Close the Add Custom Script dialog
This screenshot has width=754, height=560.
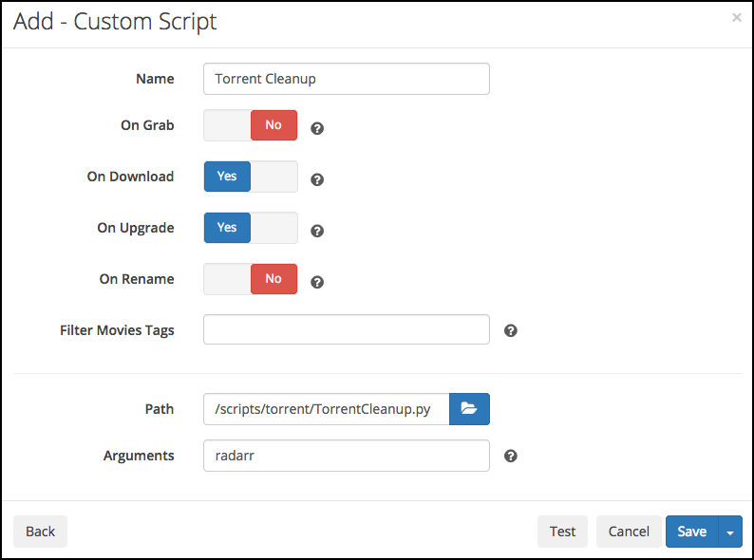click(737, 18)
